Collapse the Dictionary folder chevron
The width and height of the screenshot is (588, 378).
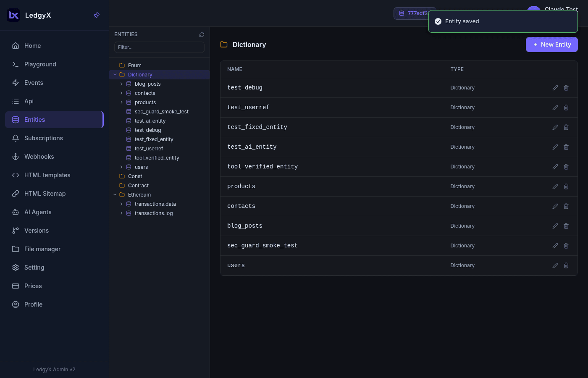pyautogui.click(x=115, y=75)
